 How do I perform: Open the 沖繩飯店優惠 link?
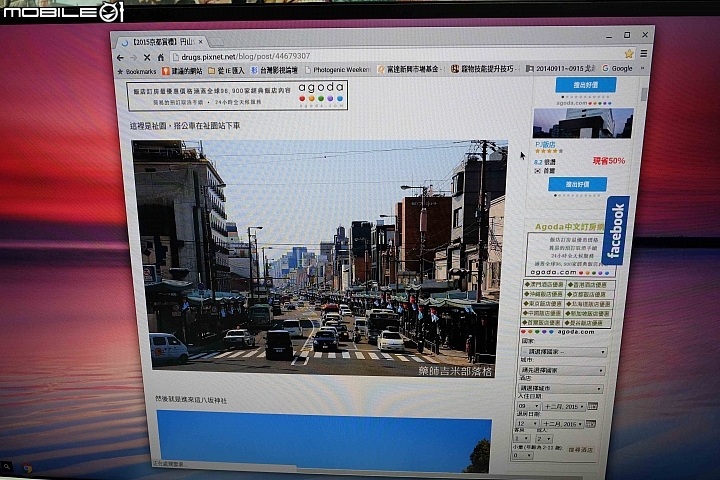click(543, 294)
